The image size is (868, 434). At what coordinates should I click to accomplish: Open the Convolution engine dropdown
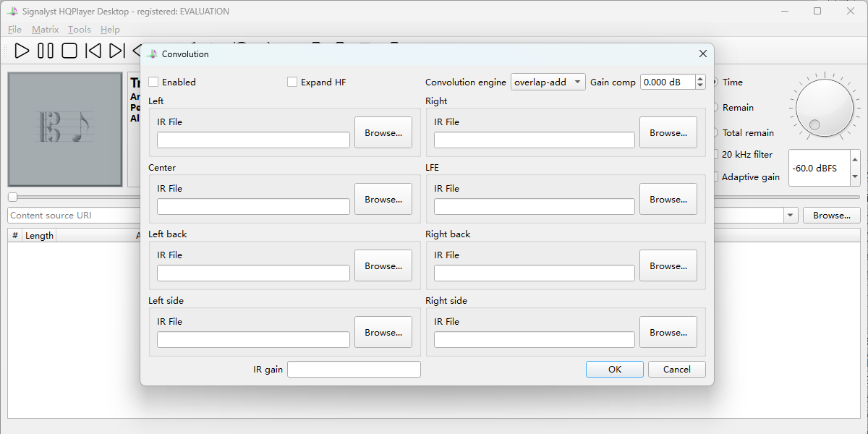click(548, 82)
